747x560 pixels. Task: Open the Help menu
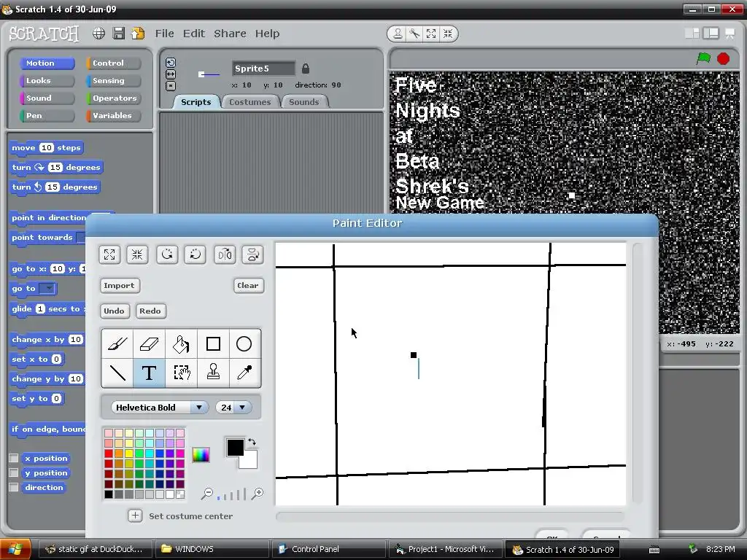tap(267, 34)
